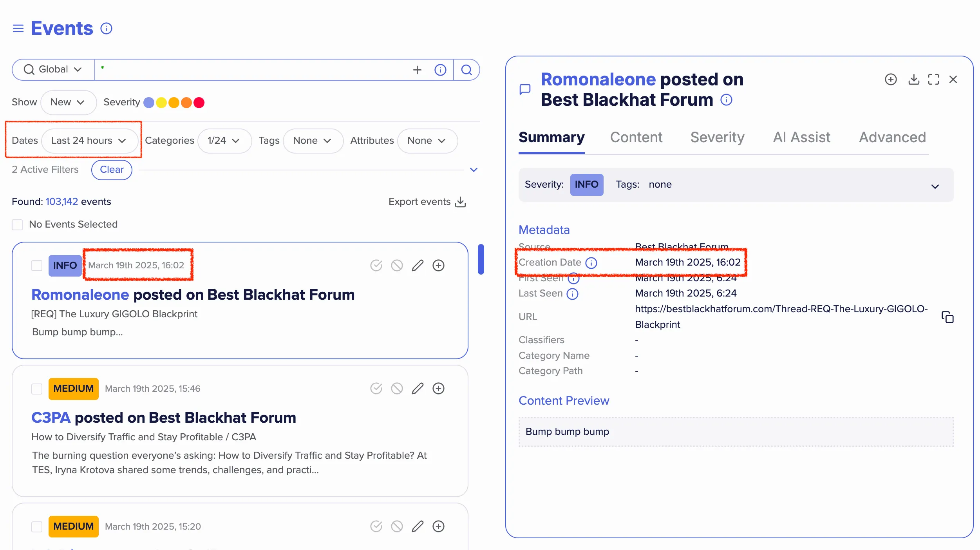980x550 pixels.
Task: Open the Attributes None dropdown
Action: 427,141
